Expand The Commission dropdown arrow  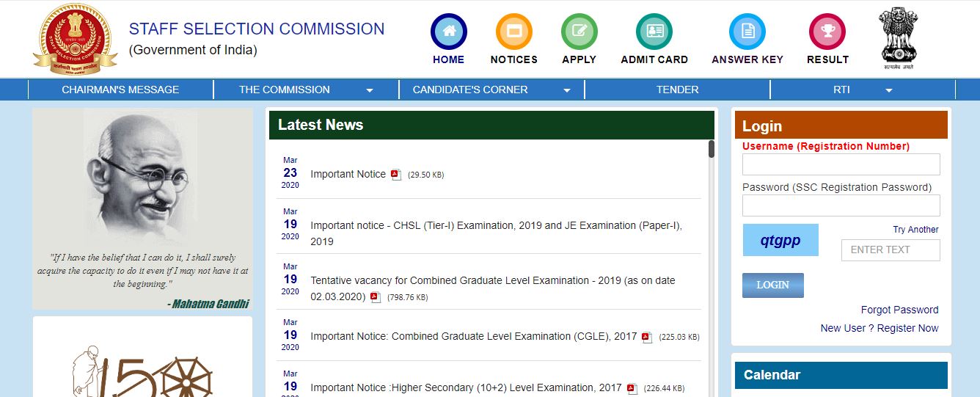tap(370, 90)
